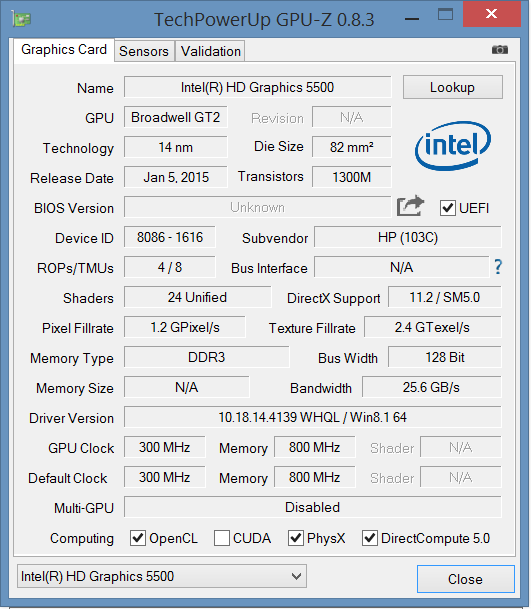Toggle the DirectCompute 5.0 checkbox

point(370,538)
